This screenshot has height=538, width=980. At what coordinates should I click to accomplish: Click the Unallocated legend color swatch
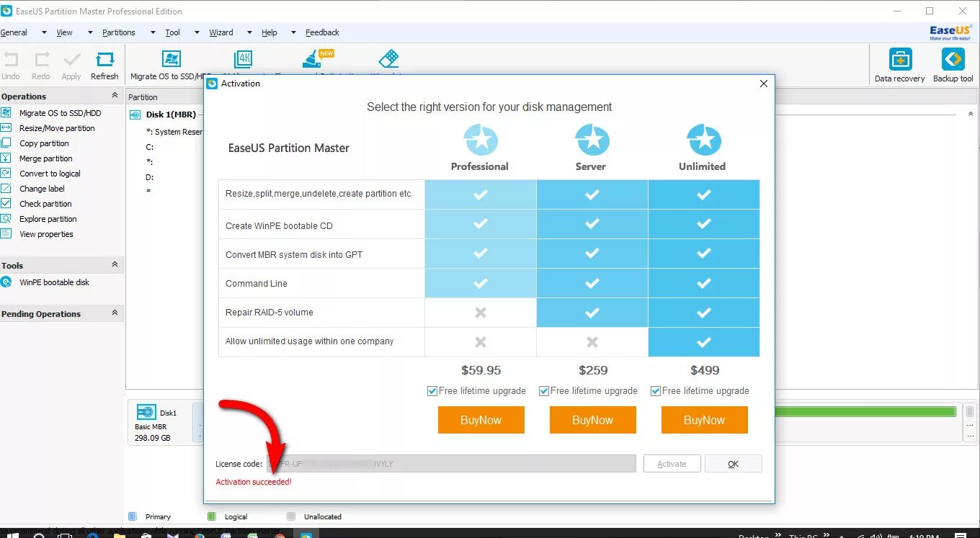[x=291, y=516]
